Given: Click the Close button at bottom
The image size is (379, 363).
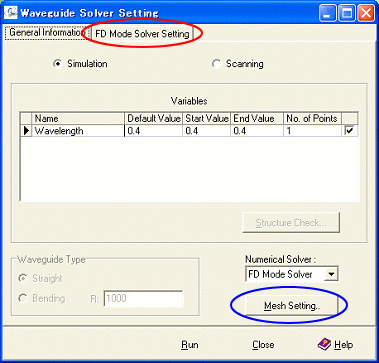Looking at the screenshot, I should pos(263,344).
